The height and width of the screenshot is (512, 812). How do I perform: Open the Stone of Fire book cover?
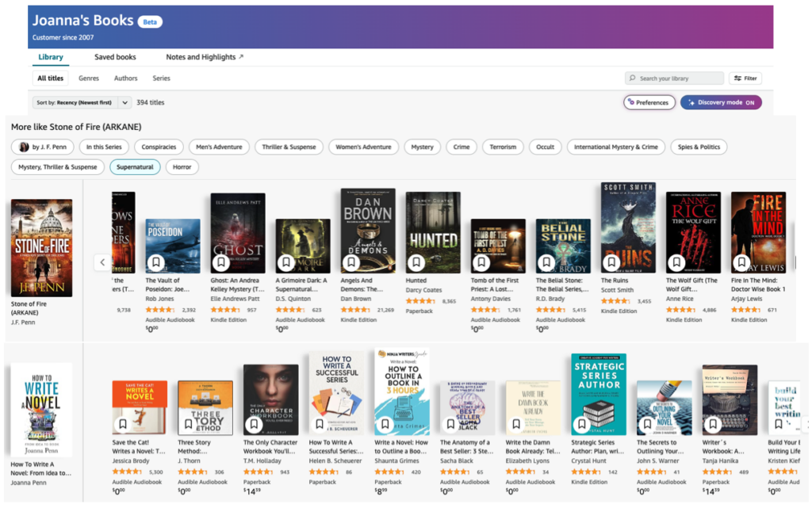coord(42,248)
